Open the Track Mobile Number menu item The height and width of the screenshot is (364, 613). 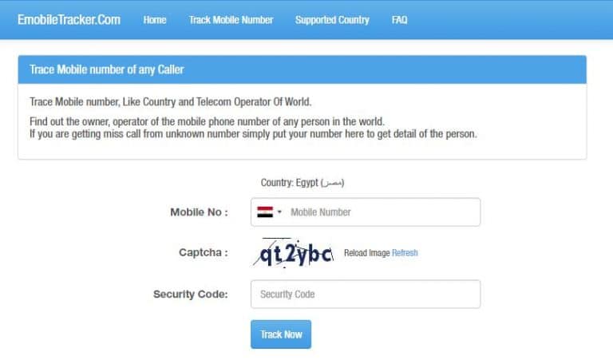pos(231,20)
